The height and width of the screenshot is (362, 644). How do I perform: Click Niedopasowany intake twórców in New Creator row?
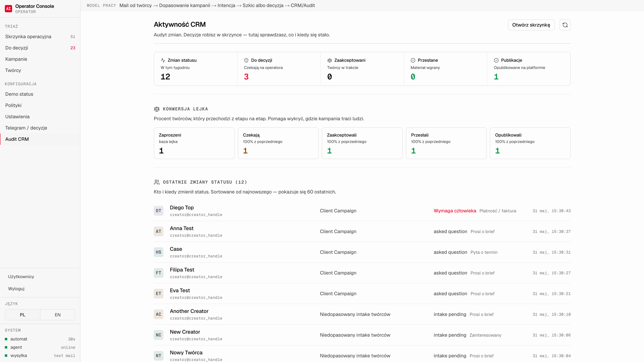tap(355, 335)
